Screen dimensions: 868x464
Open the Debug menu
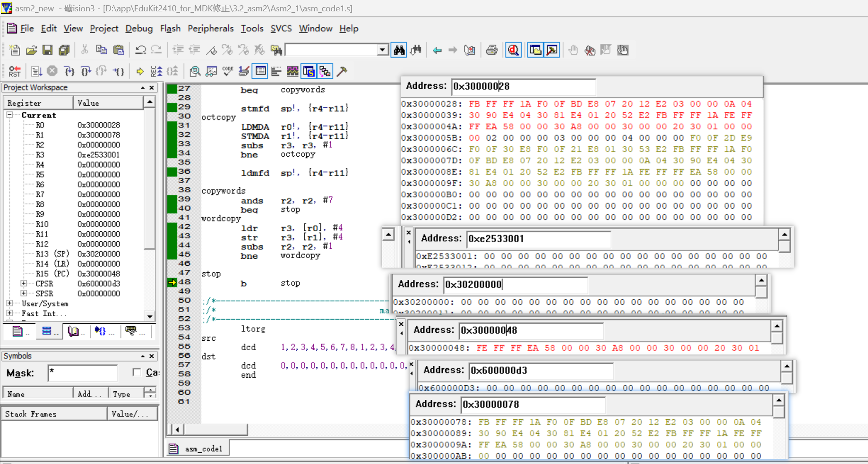139,28
